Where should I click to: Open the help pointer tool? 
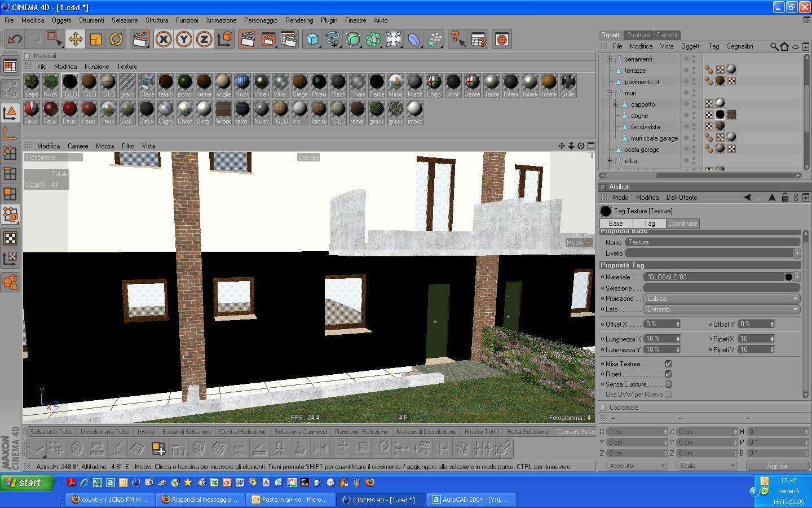tap(458, 39)
